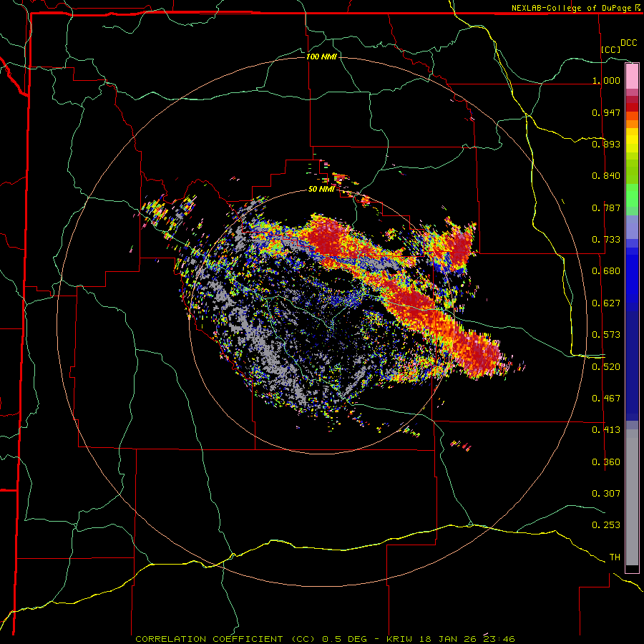Screen dimensions: 644x644
Task: Click the TH threshold label
Action: pos(615,557)
